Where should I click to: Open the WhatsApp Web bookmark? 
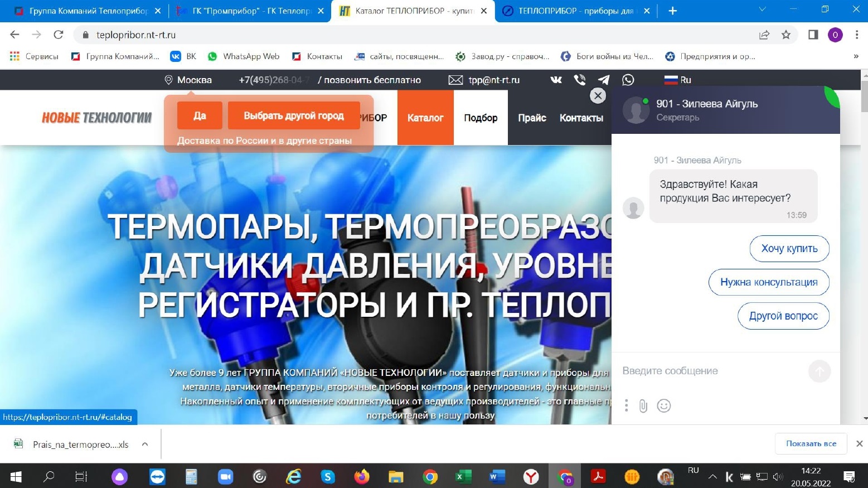(x=244, y=56)
